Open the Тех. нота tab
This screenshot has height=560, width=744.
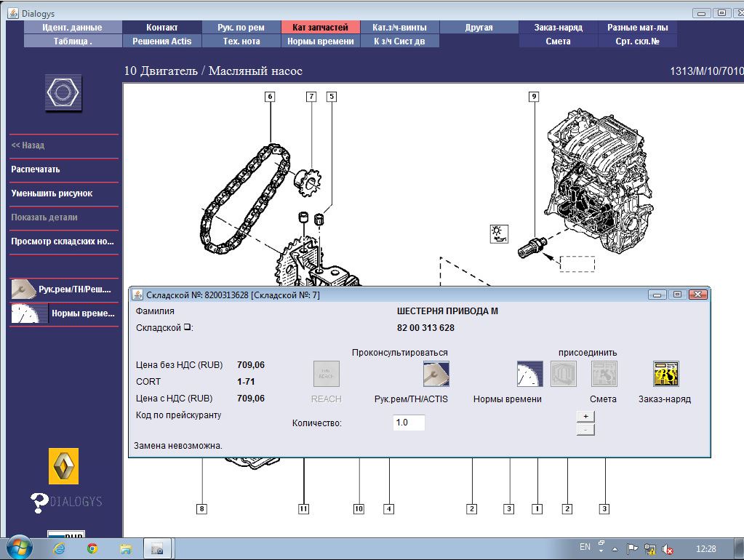click(x=241, y=41)
